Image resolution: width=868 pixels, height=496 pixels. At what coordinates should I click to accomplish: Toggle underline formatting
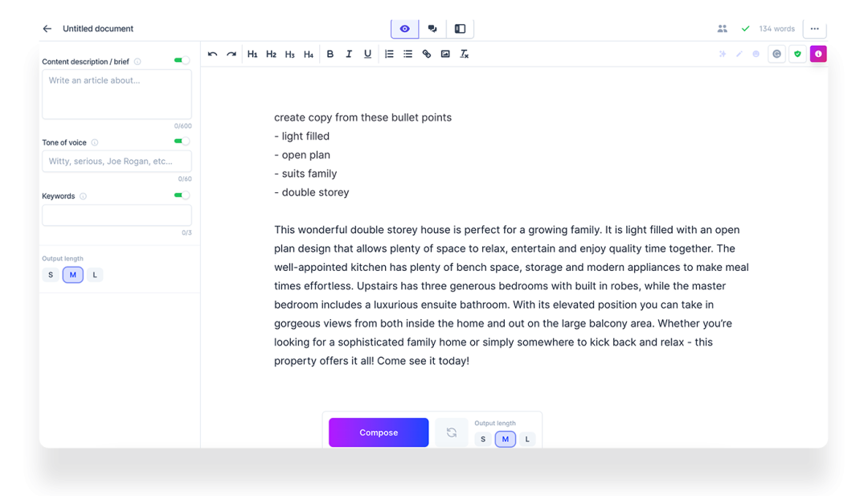(x=367, y=54)
